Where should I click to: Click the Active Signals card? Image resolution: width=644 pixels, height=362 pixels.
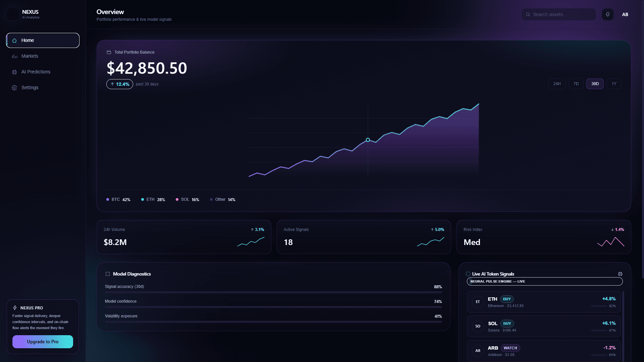click(x=364, y=237)
